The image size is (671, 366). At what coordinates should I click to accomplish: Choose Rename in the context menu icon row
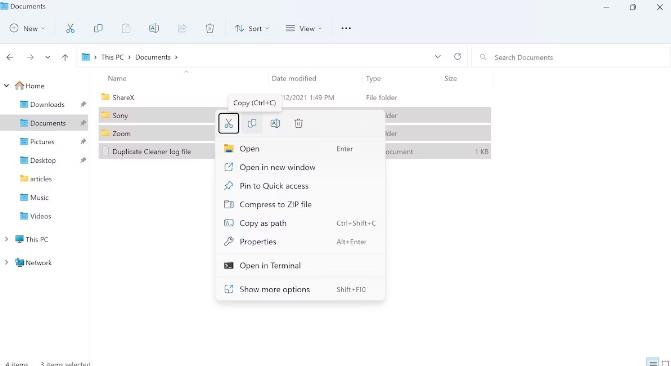tap(275, 124)
